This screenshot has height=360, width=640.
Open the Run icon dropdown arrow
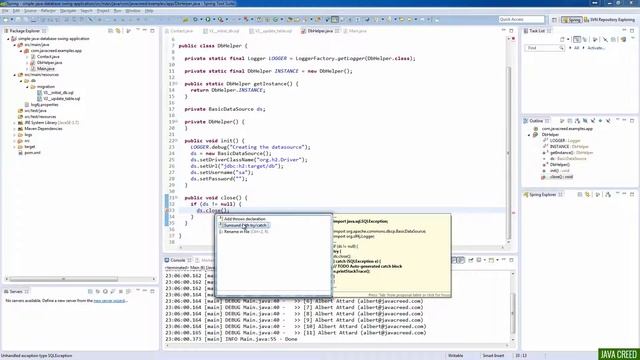pos(213,20)
